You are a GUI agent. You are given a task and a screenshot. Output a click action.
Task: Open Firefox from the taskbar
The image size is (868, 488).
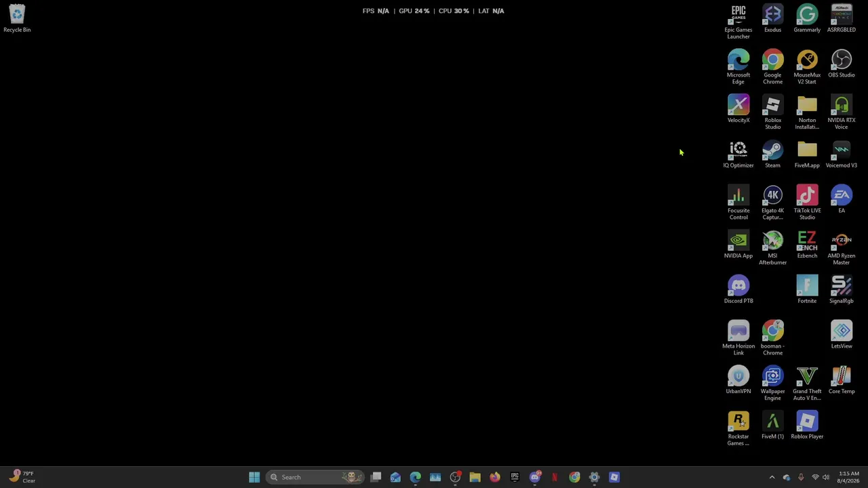[x=494, y=477]
